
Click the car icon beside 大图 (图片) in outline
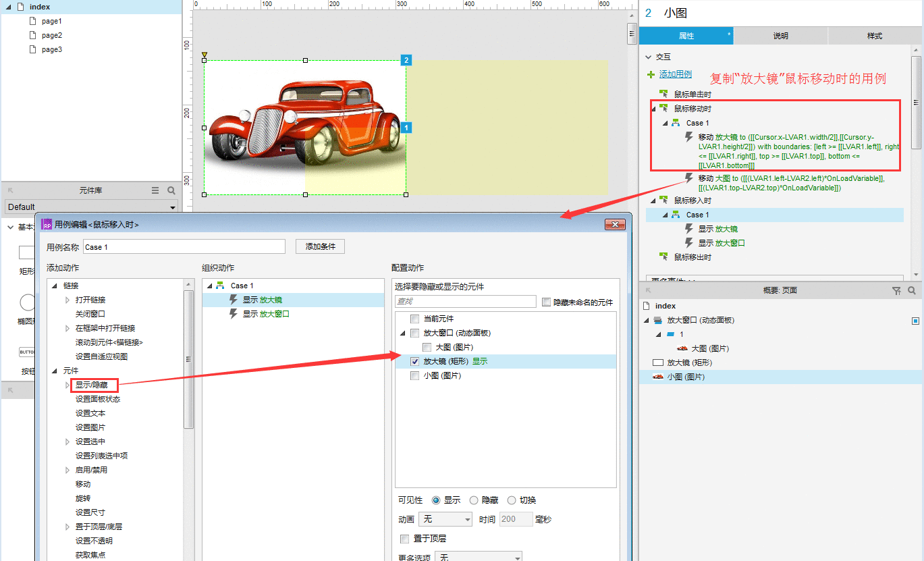pos(682,348)
